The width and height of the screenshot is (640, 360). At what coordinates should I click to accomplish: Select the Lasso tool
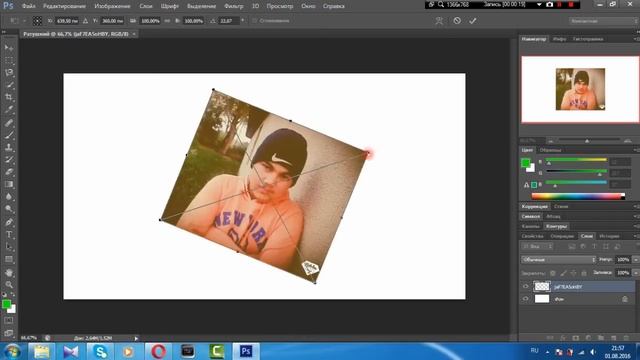pyautogui.click(x=9, y=73)
